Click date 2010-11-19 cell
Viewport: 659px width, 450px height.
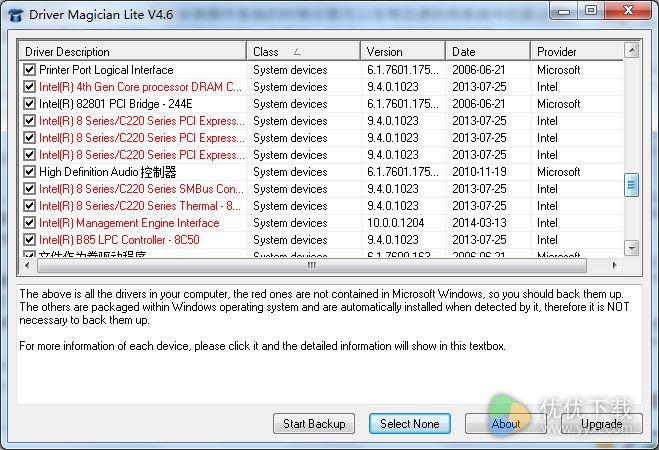(x=479, y=171)
